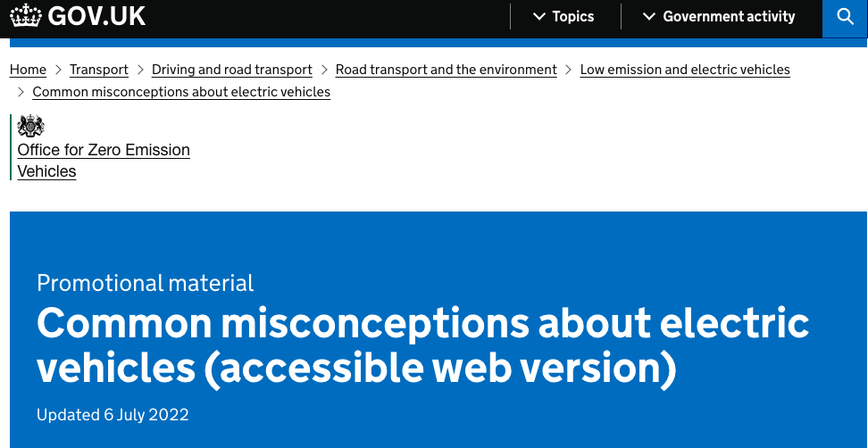Open the GOV.UK homepage text link

click(96, 16)
